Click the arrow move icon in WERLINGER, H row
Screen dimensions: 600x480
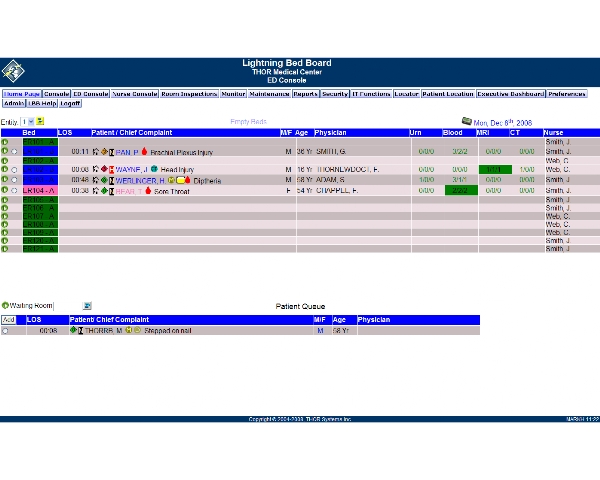coord(96,180)
